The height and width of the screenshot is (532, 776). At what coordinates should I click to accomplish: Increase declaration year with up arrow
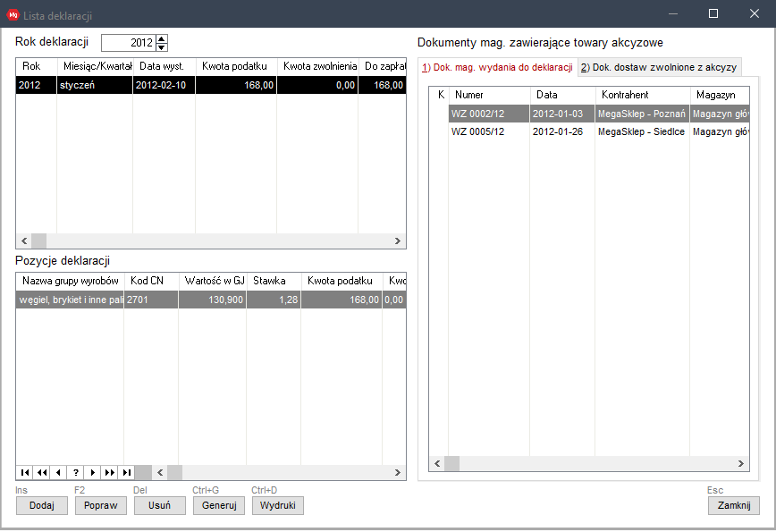[162, 38]
